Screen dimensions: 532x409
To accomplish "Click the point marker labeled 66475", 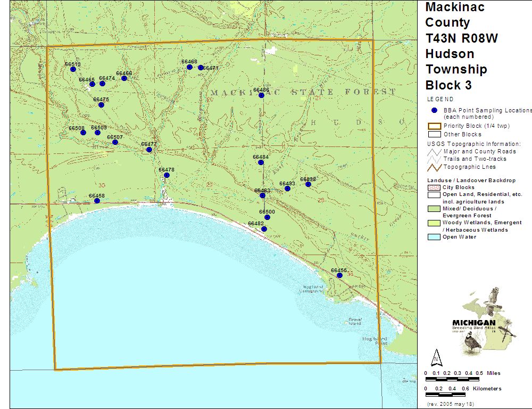I will (x=101, y=105).
